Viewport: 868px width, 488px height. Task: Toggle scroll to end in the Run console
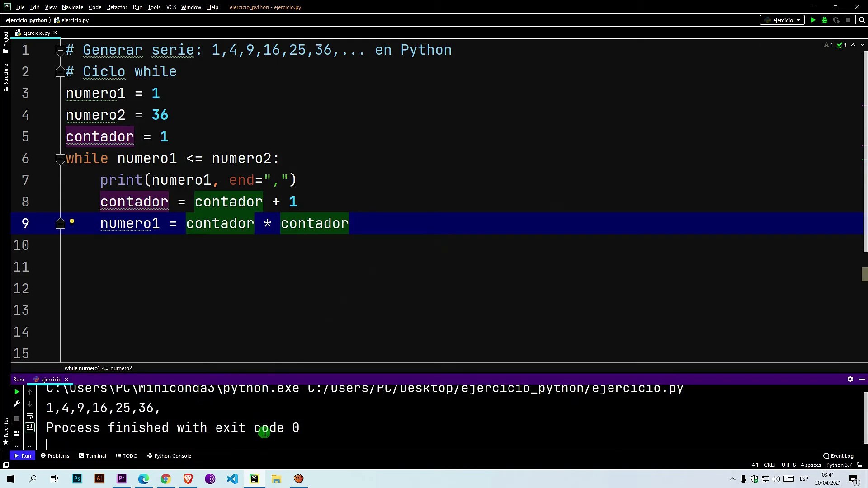30,427
